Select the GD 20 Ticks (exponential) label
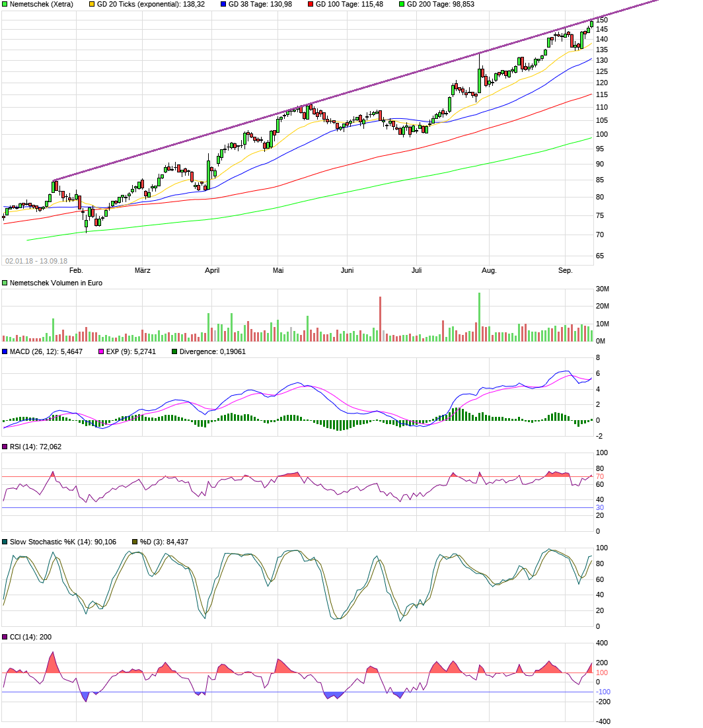The image size is (703, 728). pos(151,4)
